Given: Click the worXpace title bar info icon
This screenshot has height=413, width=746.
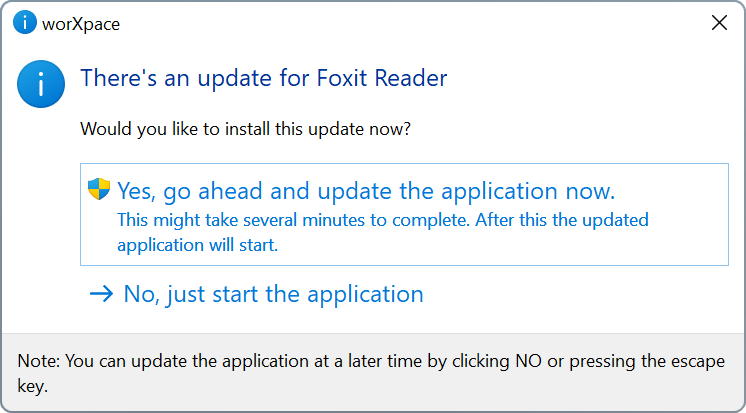Looking at the screenshot, I should [25, 22].
